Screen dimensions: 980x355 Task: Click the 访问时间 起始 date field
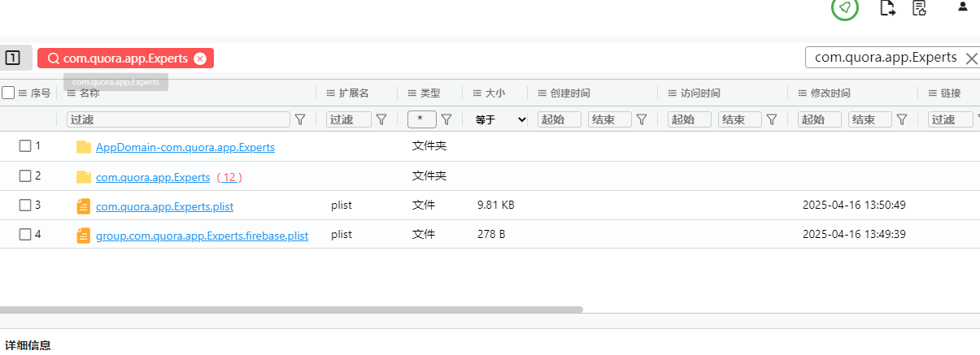690,119
